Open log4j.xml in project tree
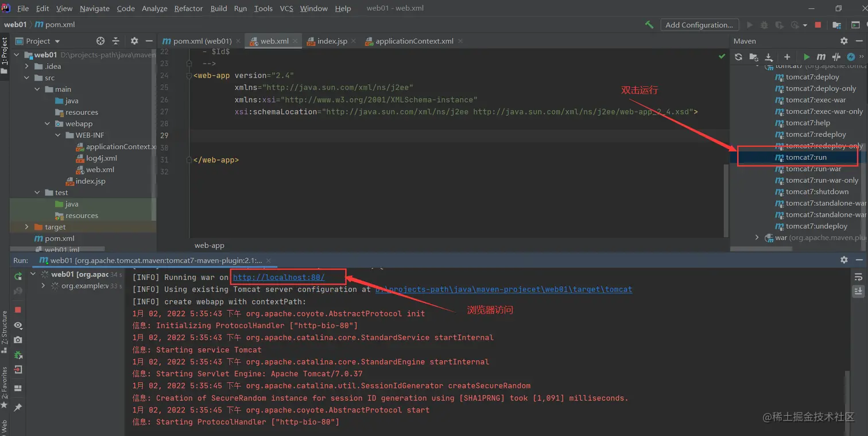Screen dimensions: 868x436 102,158
